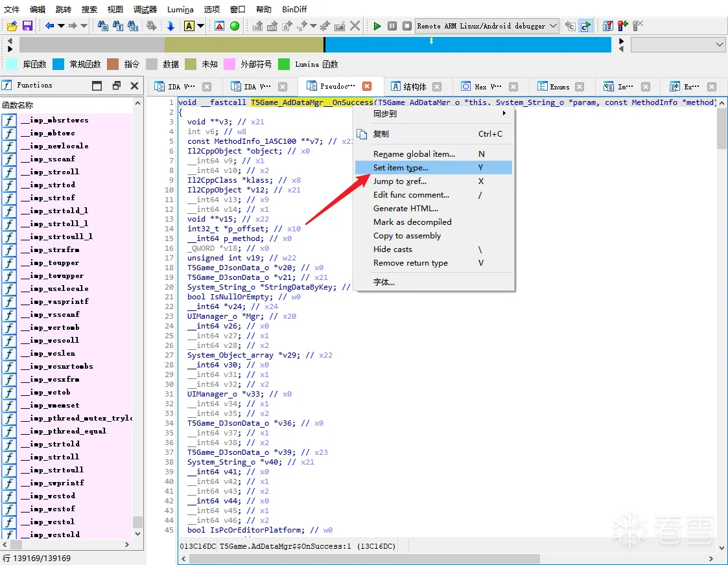Start debugger with green play button

point(377,26)
